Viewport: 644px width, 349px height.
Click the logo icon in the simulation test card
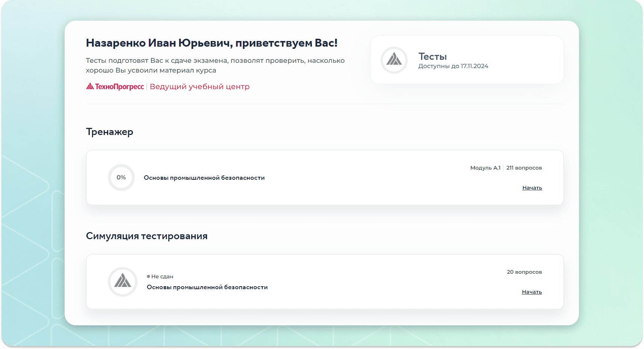122,282
